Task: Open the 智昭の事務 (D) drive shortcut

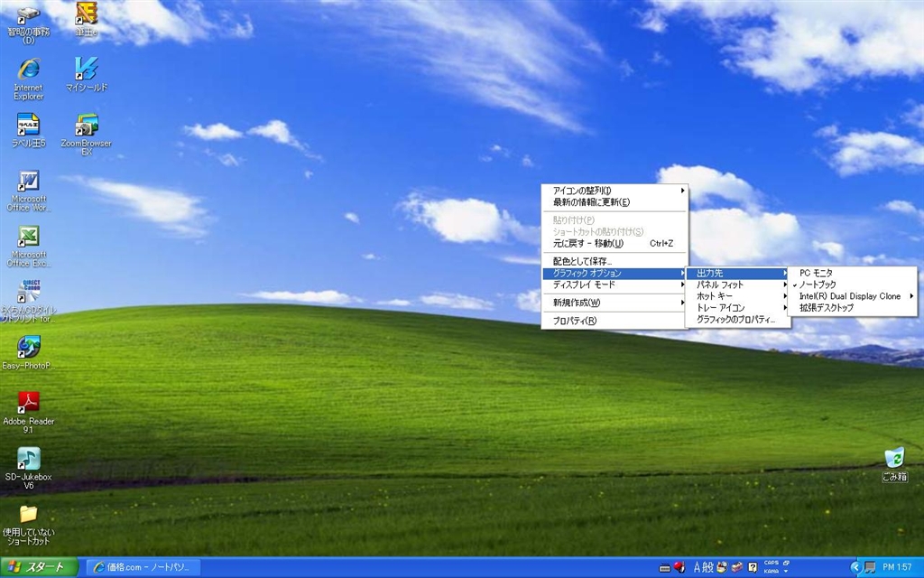Action: coord(28,23)
